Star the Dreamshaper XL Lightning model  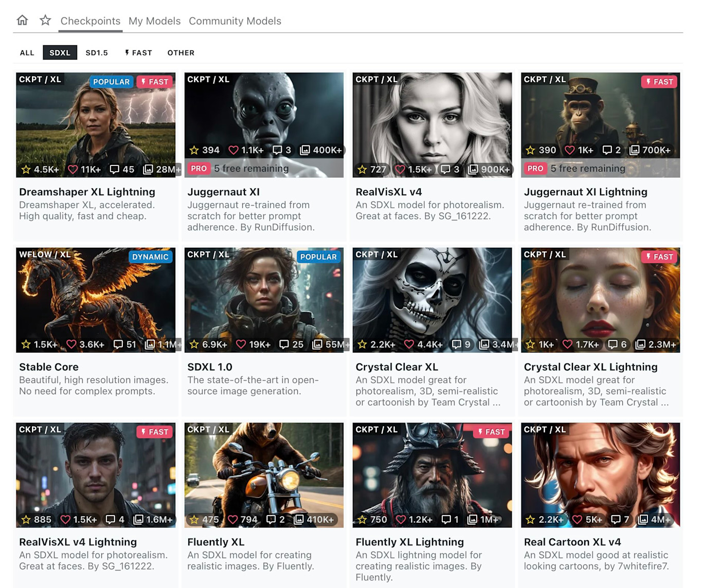26,169
